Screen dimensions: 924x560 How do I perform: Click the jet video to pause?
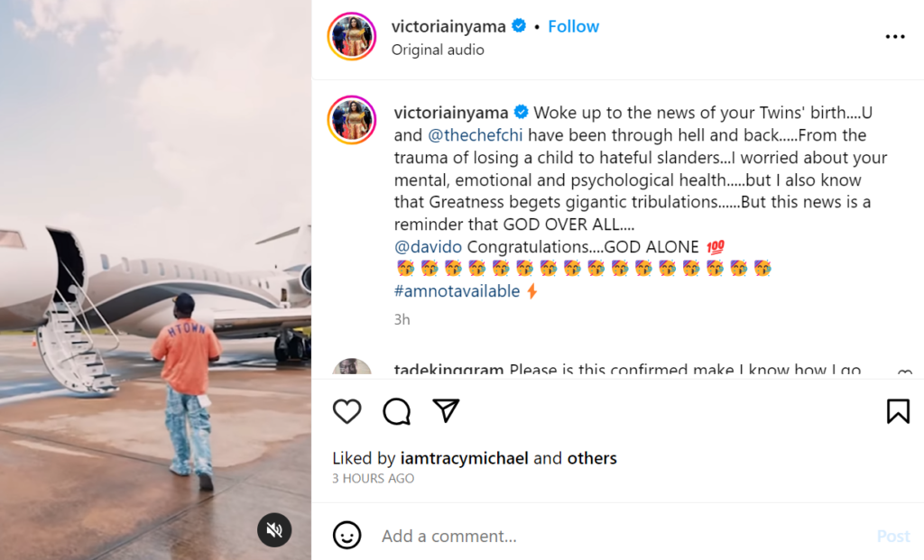[x=155, y=271]
